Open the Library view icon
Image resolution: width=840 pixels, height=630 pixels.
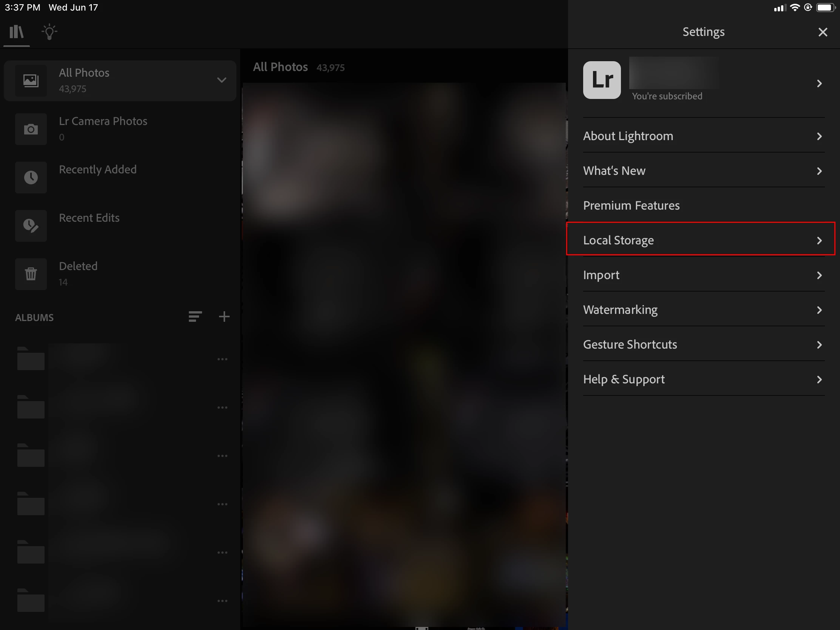pos(16,32)
